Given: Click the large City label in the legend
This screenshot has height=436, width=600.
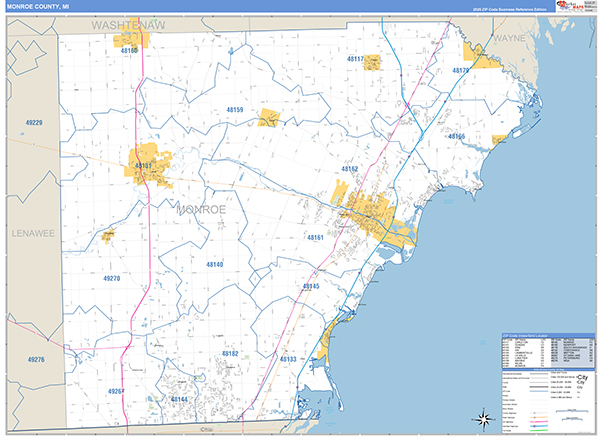Looking at the screenshot, I should coord(583,375).
